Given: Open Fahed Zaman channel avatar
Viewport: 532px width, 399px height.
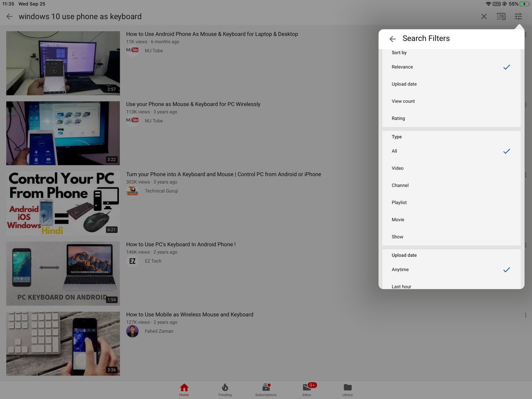Looking at the screenshot, I should [x=132, y=331].
